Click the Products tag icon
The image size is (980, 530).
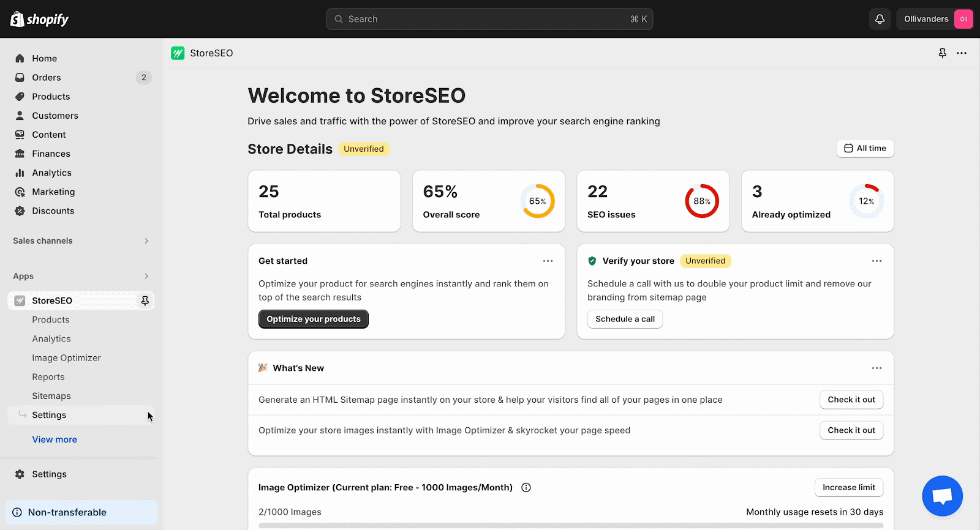coord(20,96)
